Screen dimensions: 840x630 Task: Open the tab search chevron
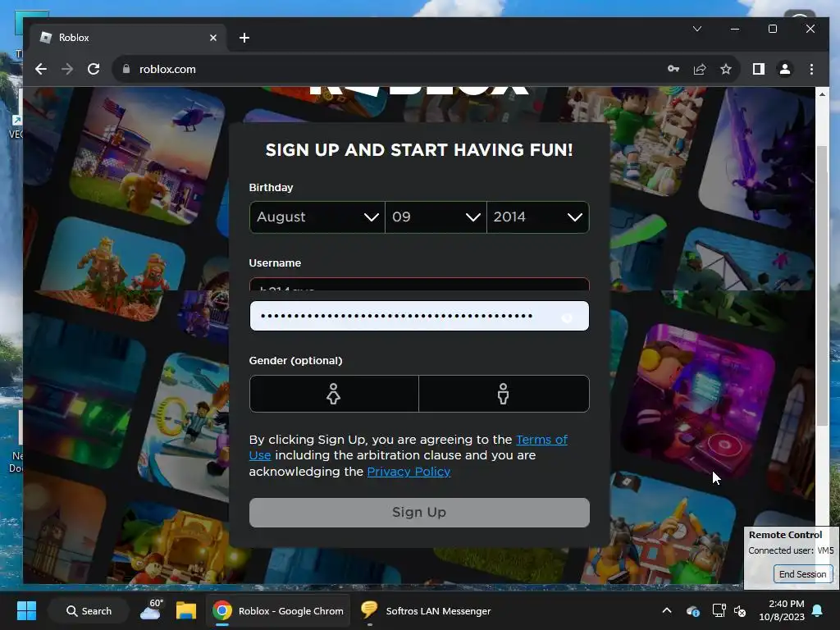coord(697,29)
